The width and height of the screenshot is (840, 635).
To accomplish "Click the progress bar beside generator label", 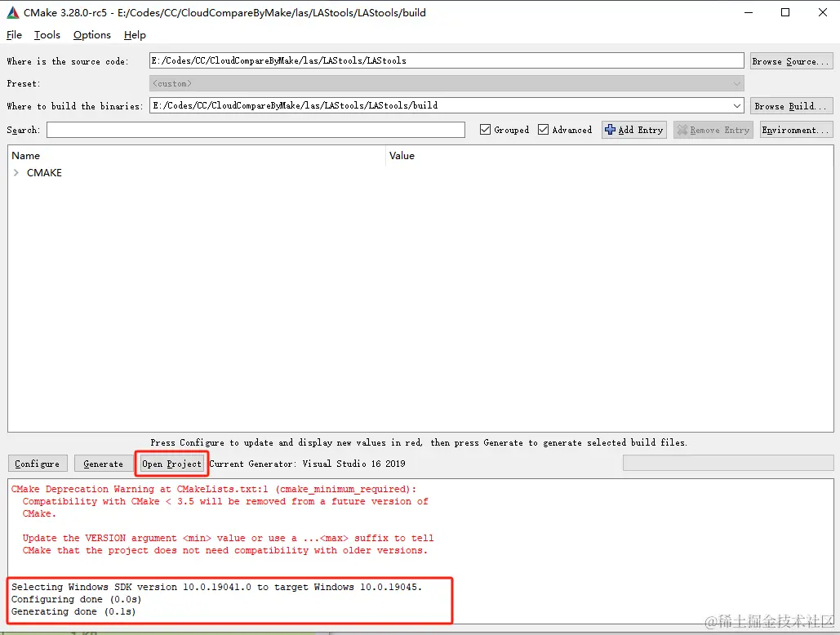I will [728, 463].
